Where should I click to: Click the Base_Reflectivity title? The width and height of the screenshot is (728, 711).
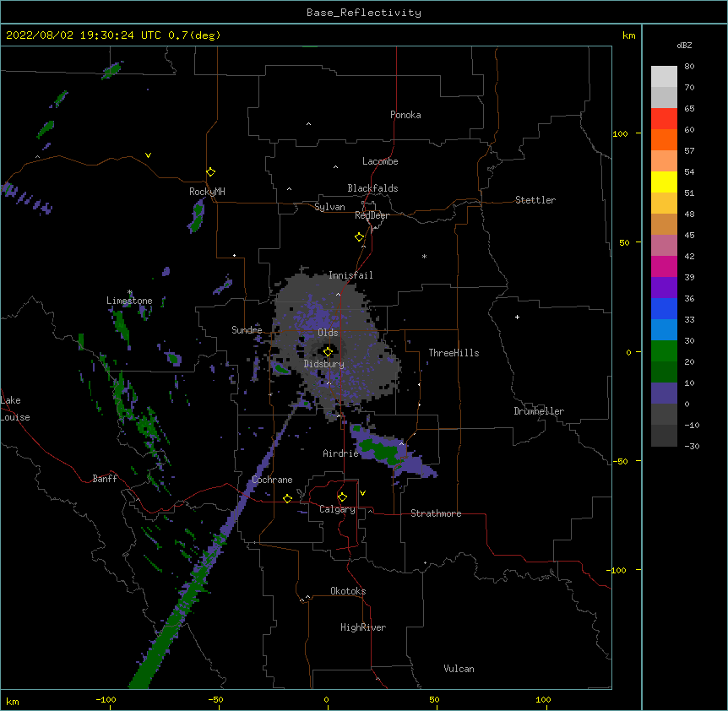364,13
